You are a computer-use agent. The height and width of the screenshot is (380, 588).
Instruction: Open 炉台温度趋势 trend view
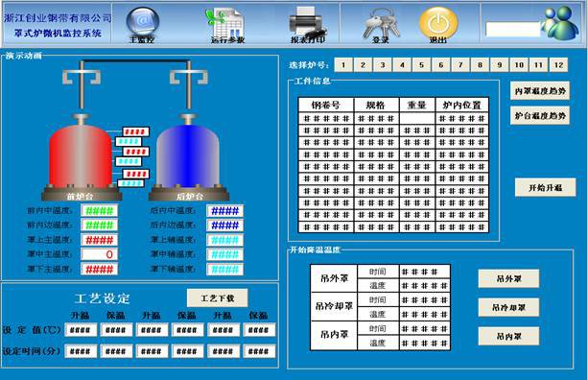tap(540, 115)
